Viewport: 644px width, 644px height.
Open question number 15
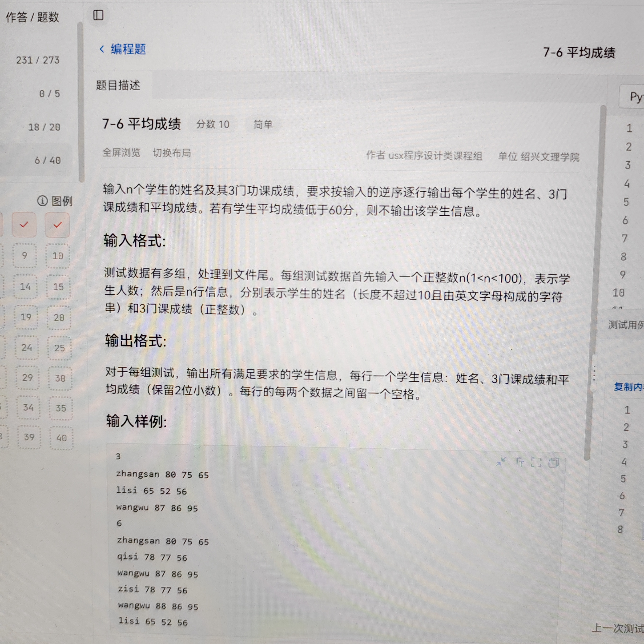click(x=59, y=287)
